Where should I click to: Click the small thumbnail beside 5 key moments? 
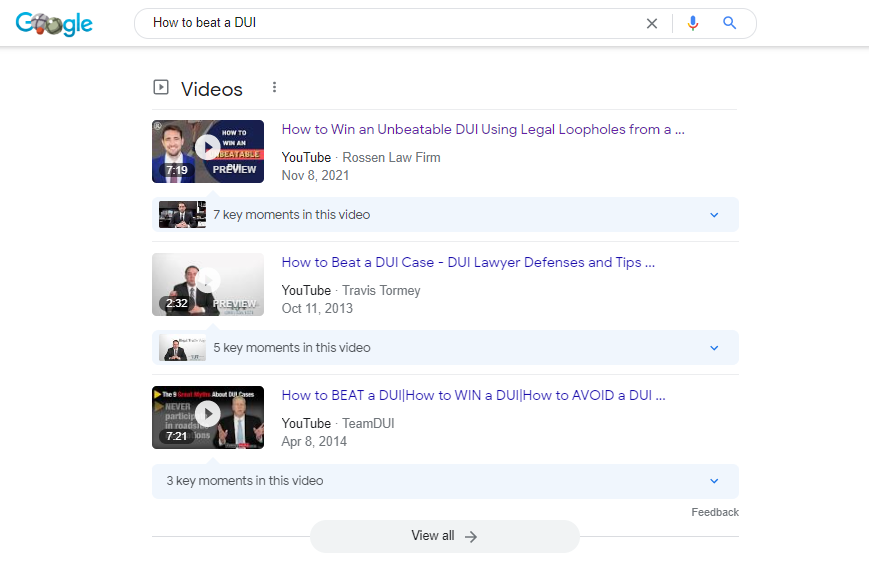tap(182, 347)
